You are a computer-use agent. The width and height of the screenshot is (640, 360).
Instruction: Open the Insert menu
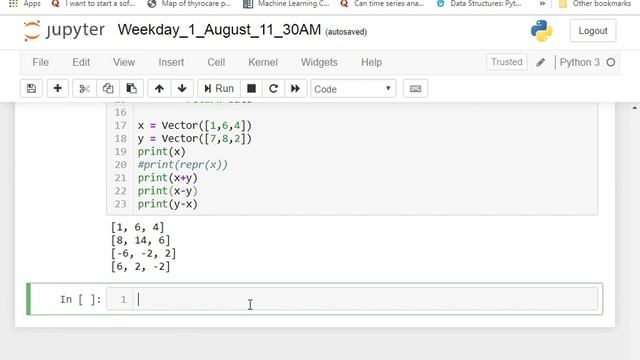[171, 62]
